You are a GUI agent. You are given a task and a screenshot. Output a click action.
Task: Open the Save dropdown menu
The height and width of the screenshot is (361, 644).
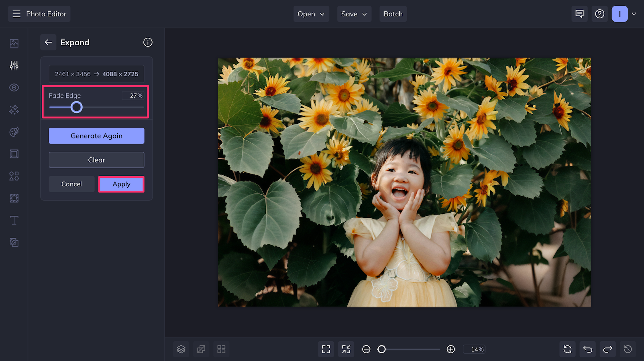pyautogui.click(x=354, y=14)
